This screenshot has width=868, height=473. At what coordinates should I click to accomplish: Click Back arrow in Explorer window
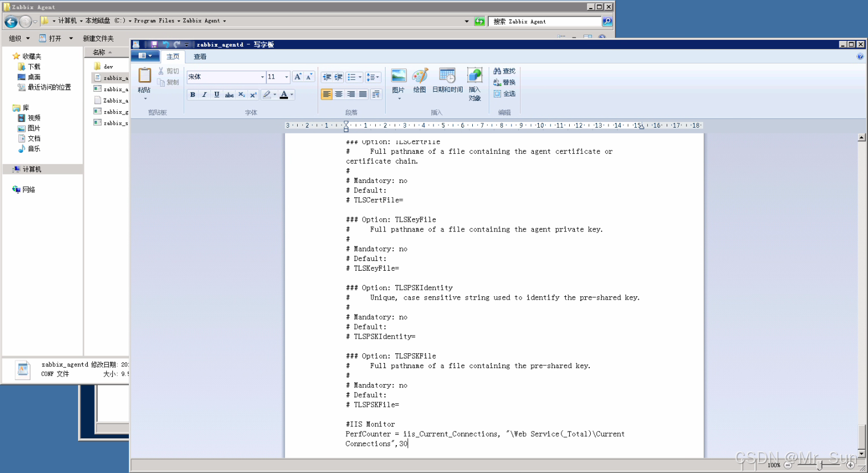tap(11, 22)
